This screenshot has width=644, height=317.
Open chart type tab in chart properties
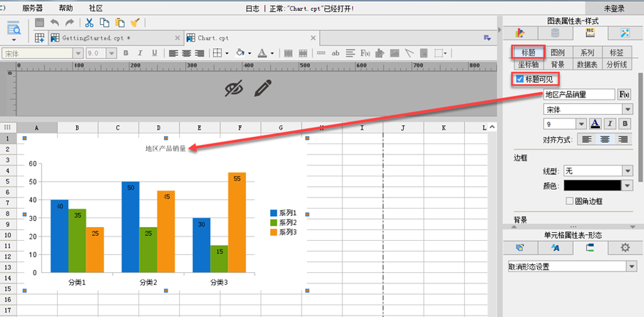(520, 33)
